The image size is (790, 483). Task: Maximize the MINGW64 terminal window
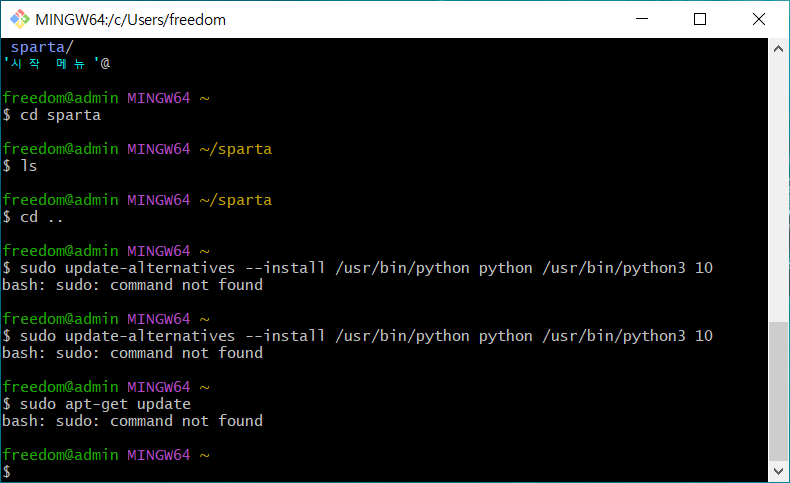pyautogui.click(x=700, y=19)
